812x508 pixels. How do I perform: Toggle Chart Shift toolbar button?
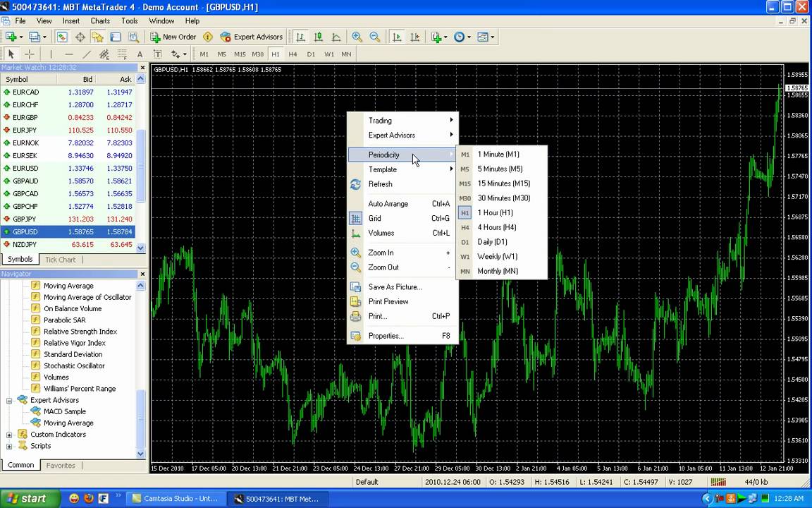pos(414,37)
